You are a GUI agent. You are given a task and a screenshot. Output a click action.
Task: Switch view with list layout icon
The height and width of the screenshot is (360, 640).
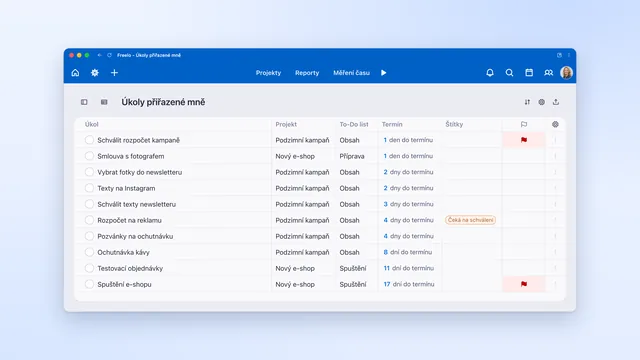(x=104, y=102)
